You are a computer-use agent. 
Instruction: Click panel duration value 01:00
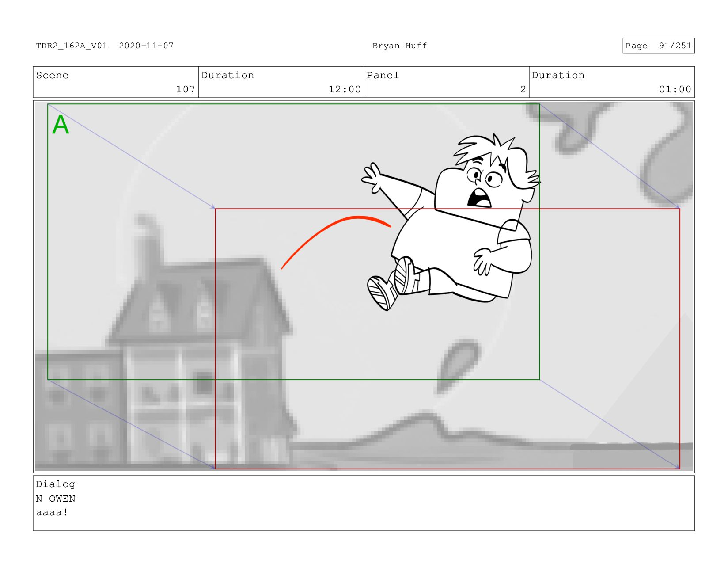(675, 89)
